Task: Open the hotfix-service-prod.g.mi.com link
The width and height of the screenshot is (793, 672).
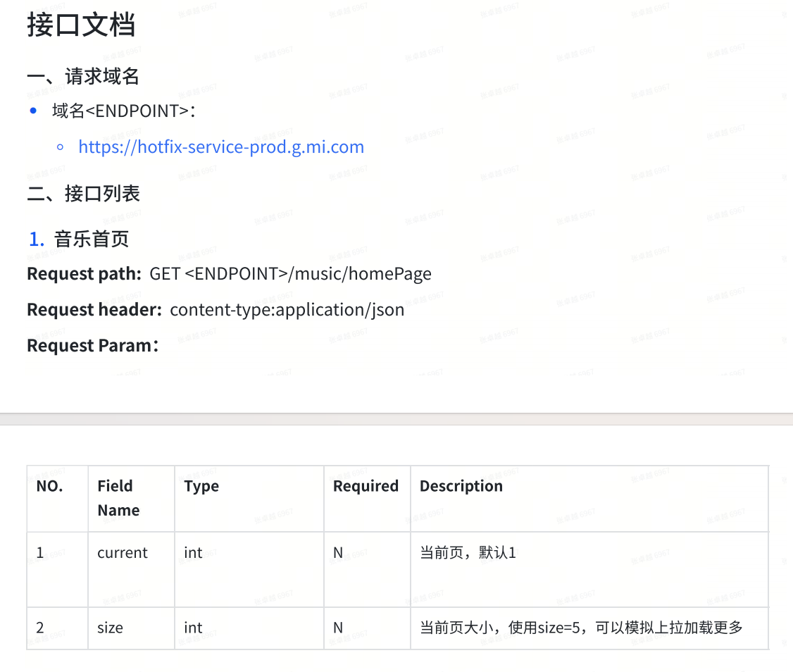Action: point(221,147)
